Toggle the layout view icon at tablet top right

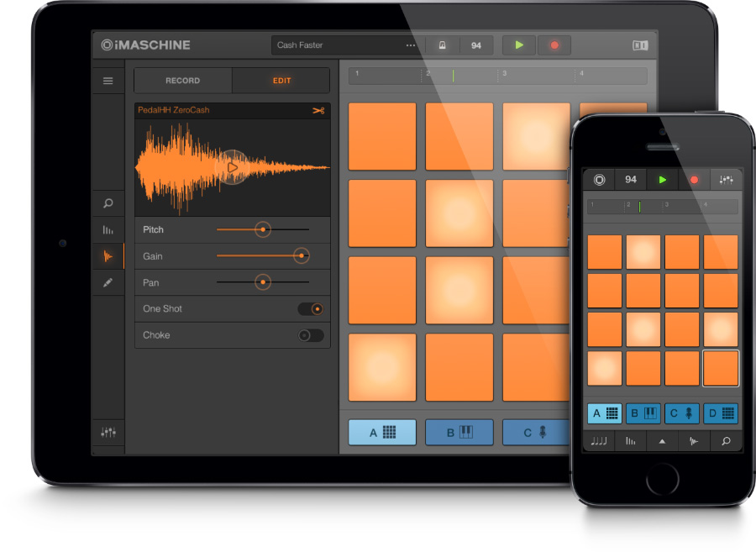[640, 45]
